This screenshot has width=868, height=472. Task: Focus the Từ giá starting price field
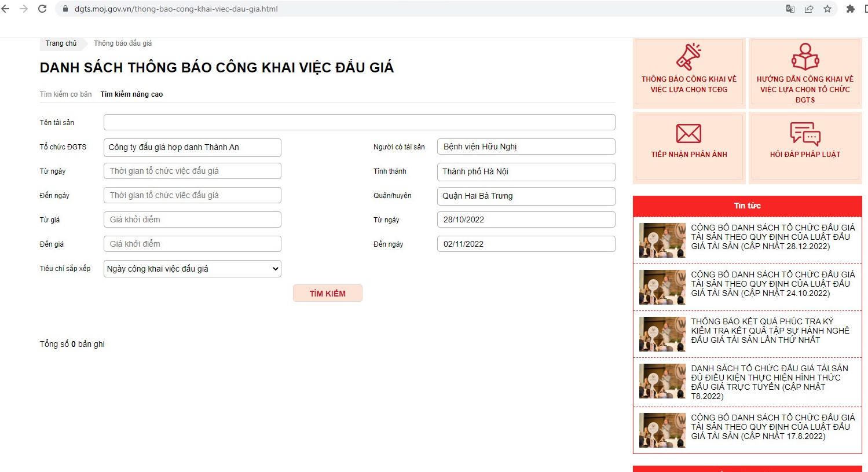(192, 219)
